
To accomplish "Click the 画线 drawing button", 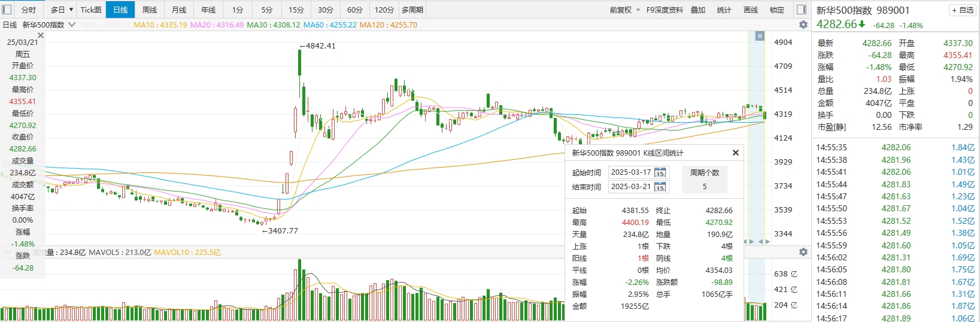I will tap(751, 10).
